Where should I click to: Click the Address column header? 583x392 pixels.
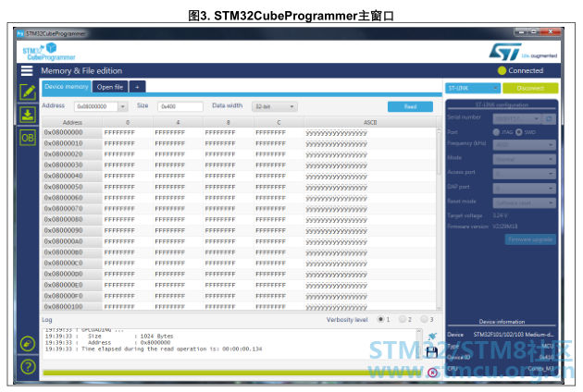(72, 122)
